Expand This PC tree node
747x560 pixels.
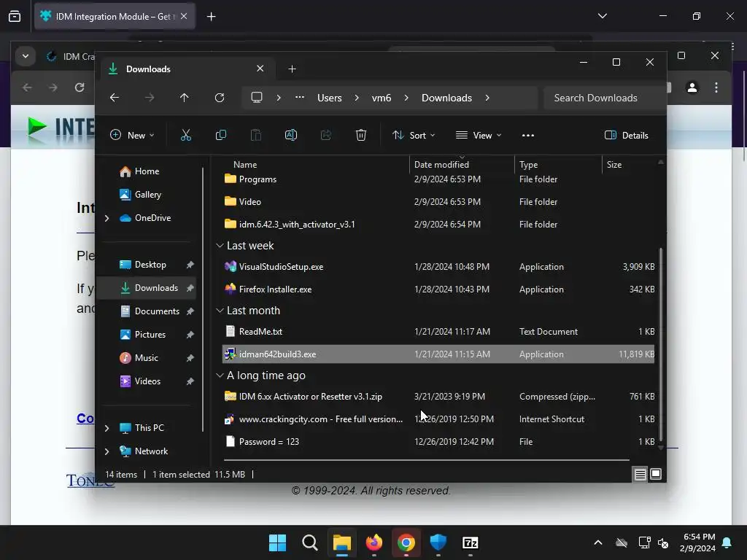click(107, 428)
